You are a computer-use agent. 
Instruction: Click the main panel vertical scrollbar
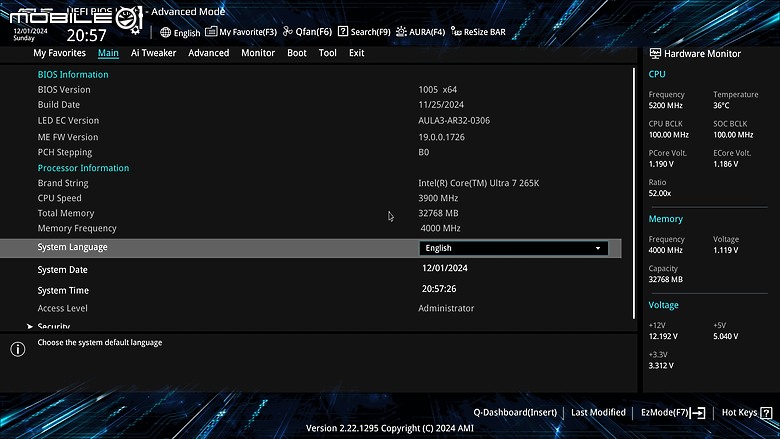[x=634, y=193]
